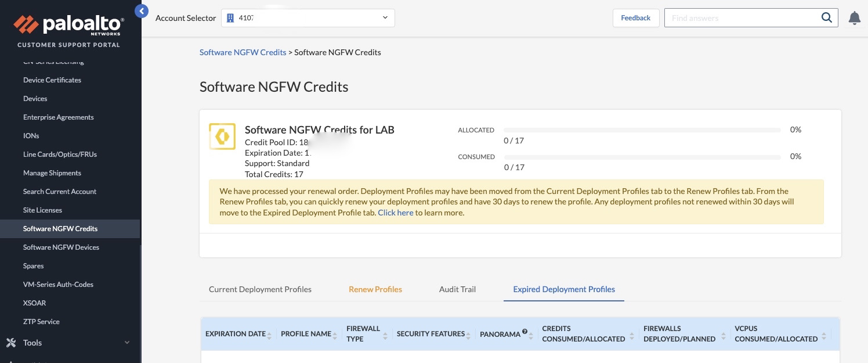Select the Current Deployment Profiles tab
Screen dimensions: 868x363
260,289
